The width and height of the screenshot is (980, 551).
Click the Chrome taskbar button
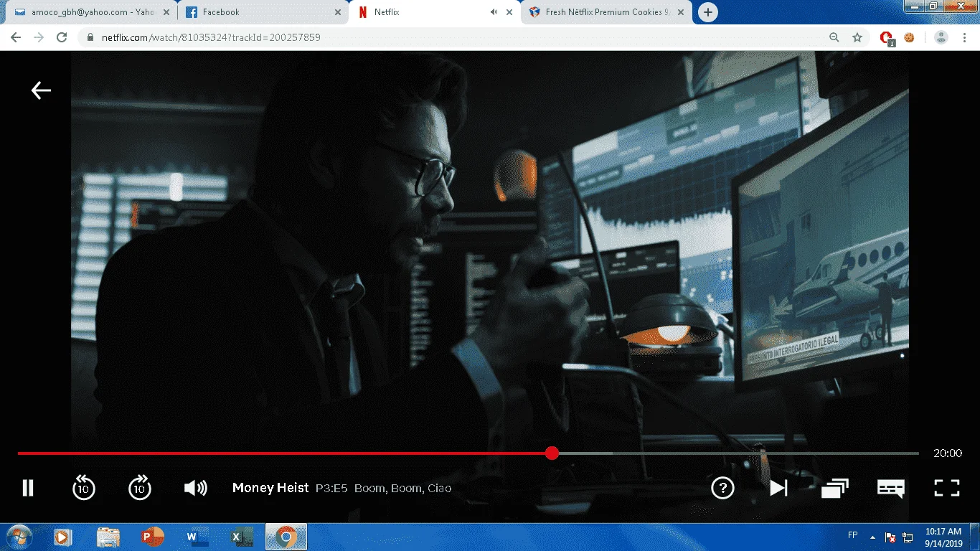click(286, 537)
